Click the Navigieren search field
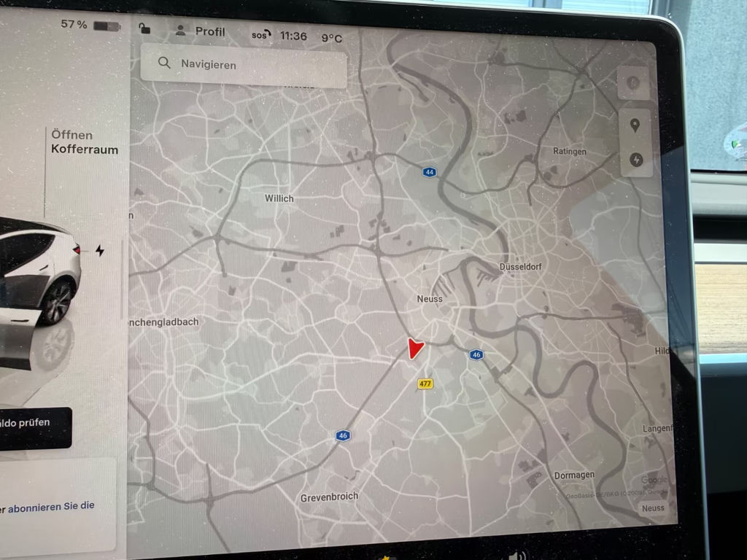Viewport: 747px width, 560px height. (244, 66)
